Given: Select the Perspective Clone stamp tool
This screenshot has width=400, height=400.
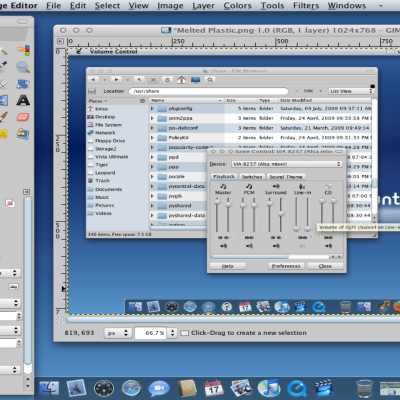Looking at the screenshot, I should coord(23,134).
